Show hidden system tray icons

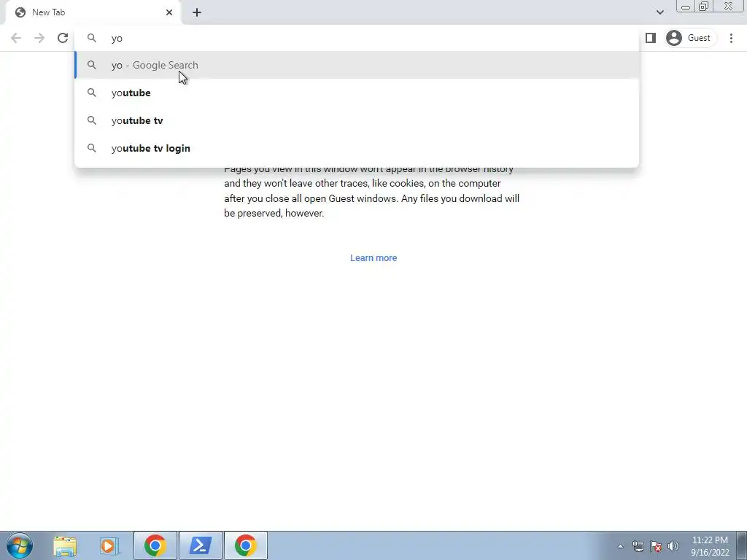(620, 546)
